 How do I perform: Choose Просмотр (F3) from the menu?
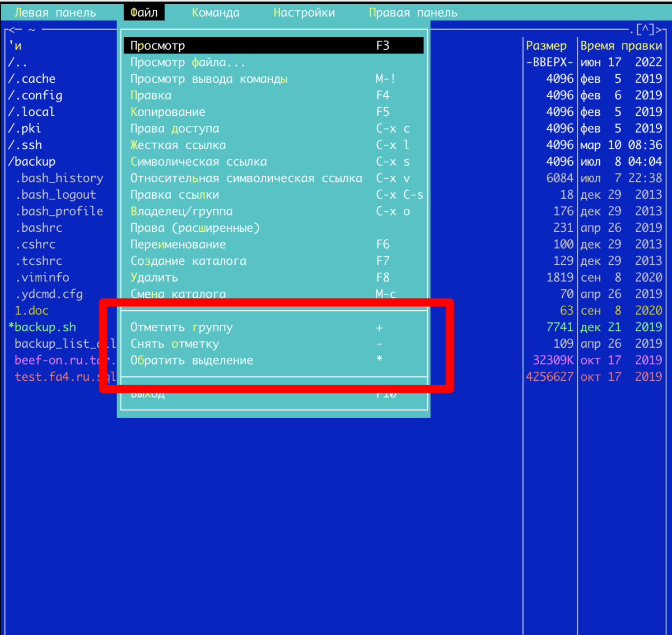click(273, 45)
